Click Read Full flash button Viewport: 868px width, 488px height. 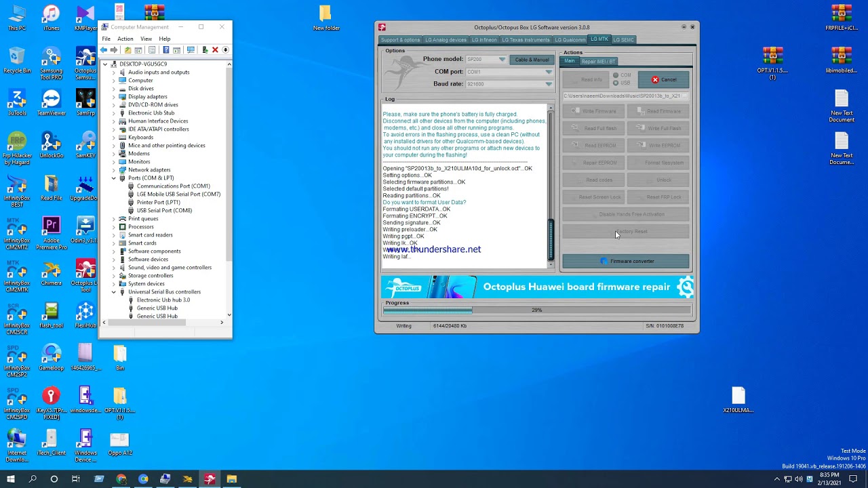(593, 128)
